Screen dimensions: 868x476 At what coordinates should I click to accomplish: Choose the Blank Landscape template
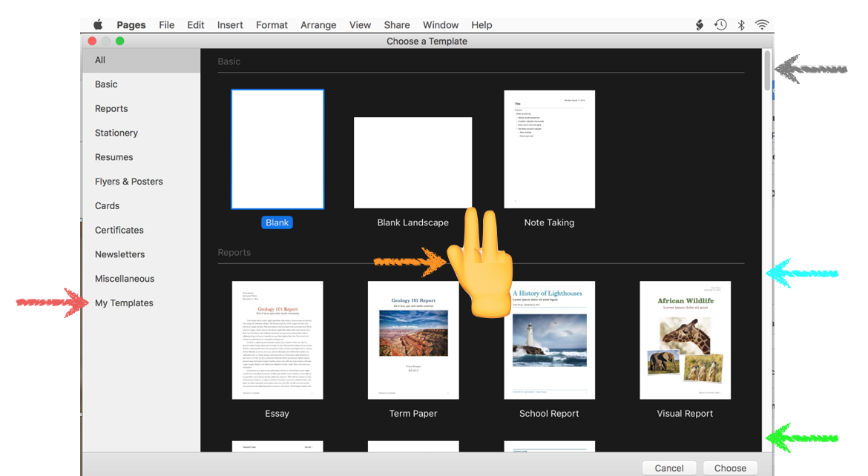tap(412, 162)
